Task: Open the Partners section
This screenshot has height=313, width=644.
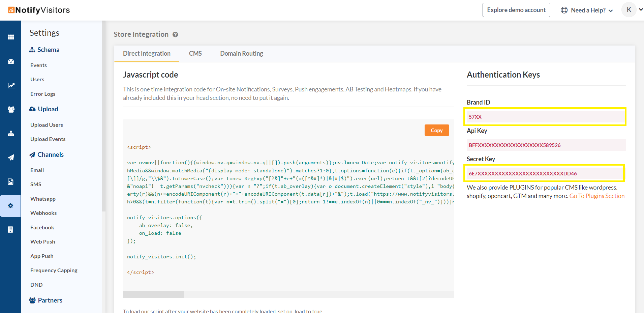Action: point(46,301)
